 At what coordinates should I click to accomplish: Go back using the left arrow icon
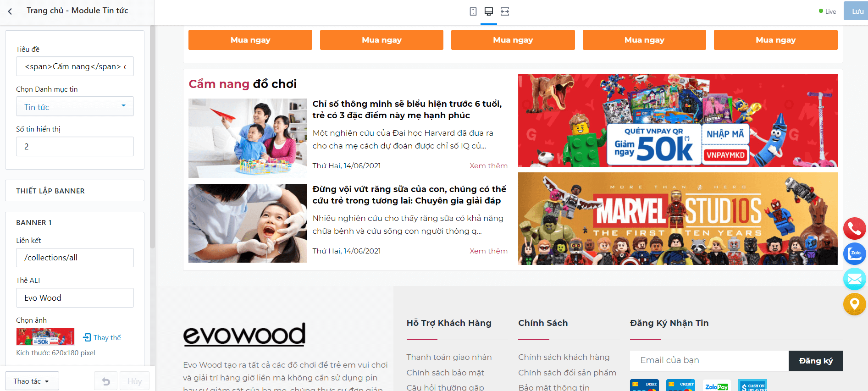10,11
